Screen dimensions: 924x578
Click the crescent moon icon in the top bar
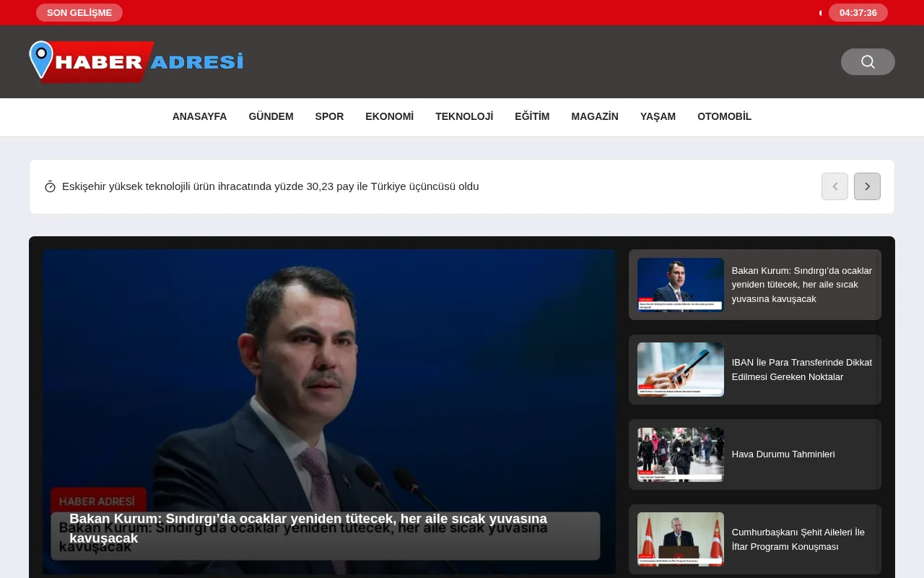820,12
